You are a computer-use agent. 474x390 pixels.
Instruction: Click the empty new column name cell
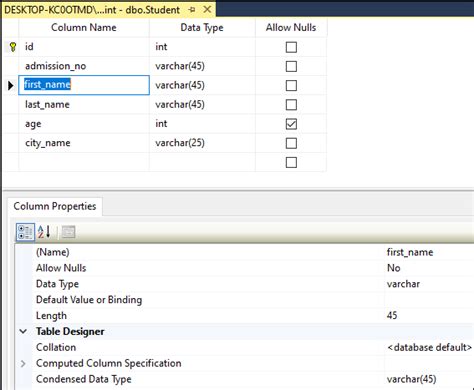pyautogui.click(x=84, y=162)
